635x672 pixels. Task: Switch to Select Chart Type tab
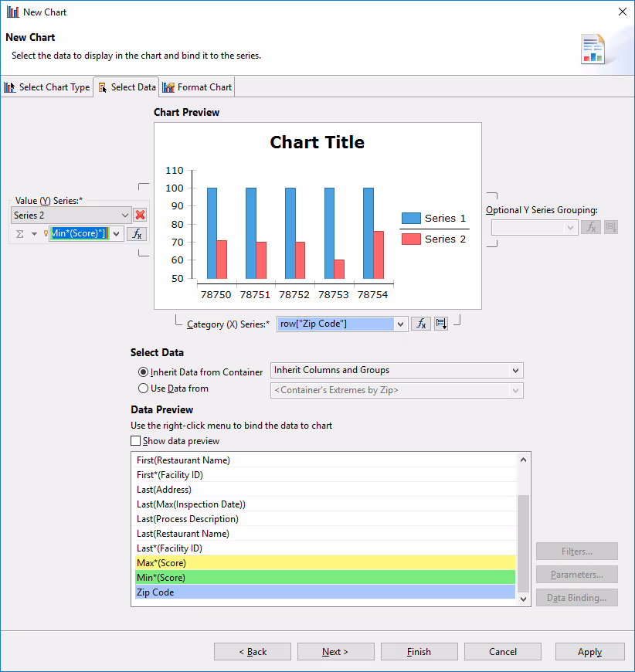[x=46, y=87]
